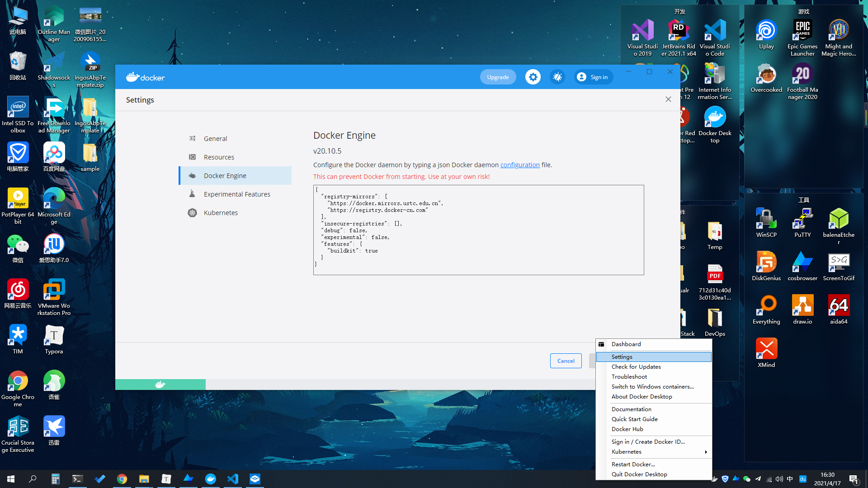
Task: Open Docker settings gear icon
Action: pos(533,77)
